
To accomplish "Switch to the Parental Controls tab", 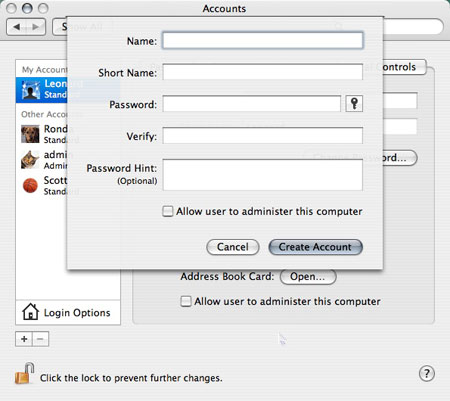I will click(x=404, y=67).
